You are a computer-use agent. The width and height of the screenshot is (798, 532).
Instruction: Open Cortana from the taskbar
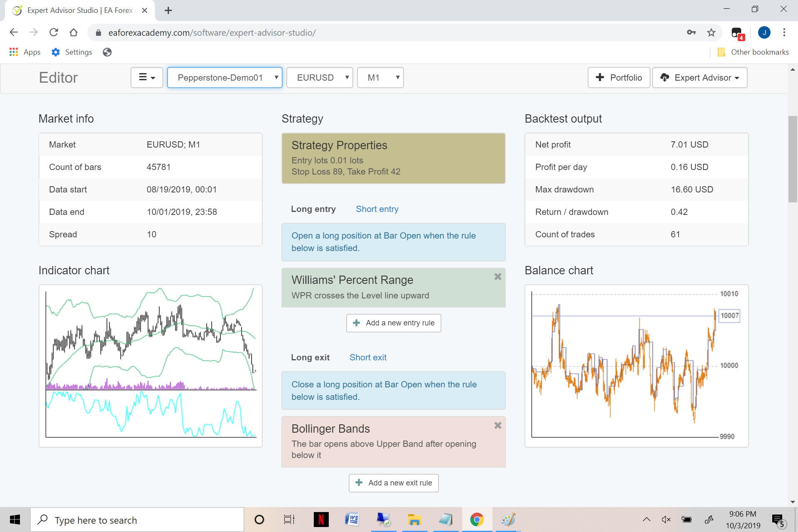point(259,520)
